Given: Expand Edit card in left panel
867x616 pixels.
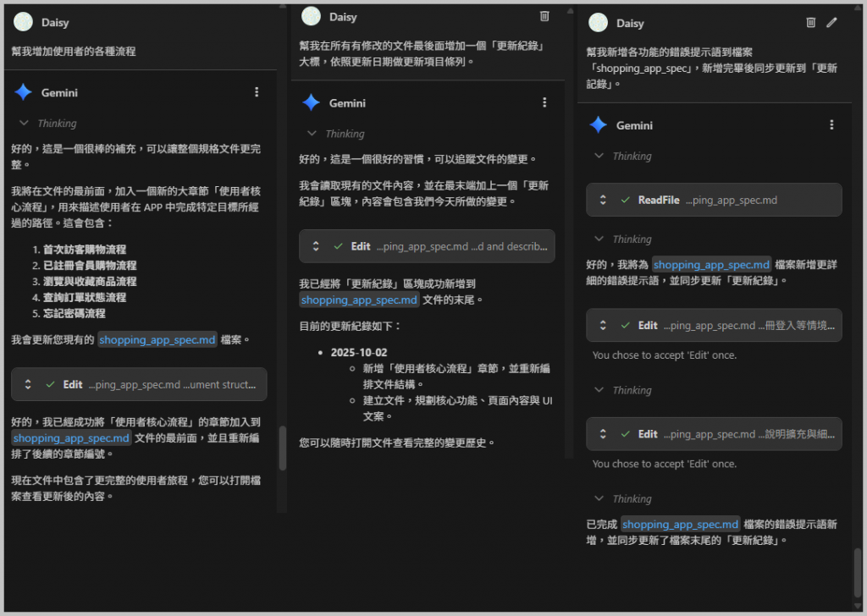Looking at the screenshot, I should [28, 384].
